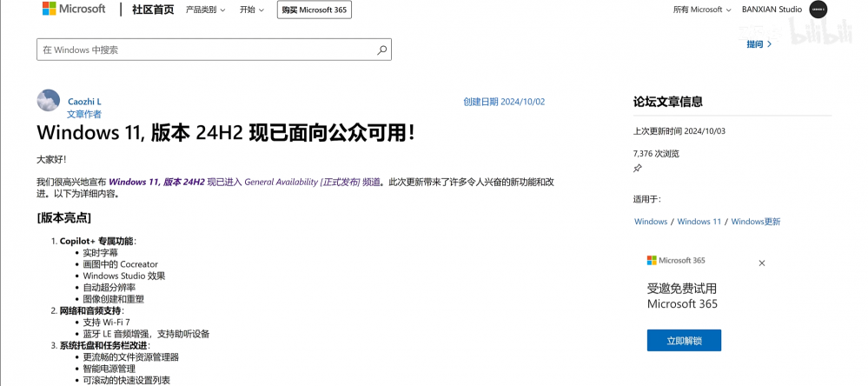Expand the 产品类别 dropdown menu
868x386 pixels.
(x=205, y=10)
